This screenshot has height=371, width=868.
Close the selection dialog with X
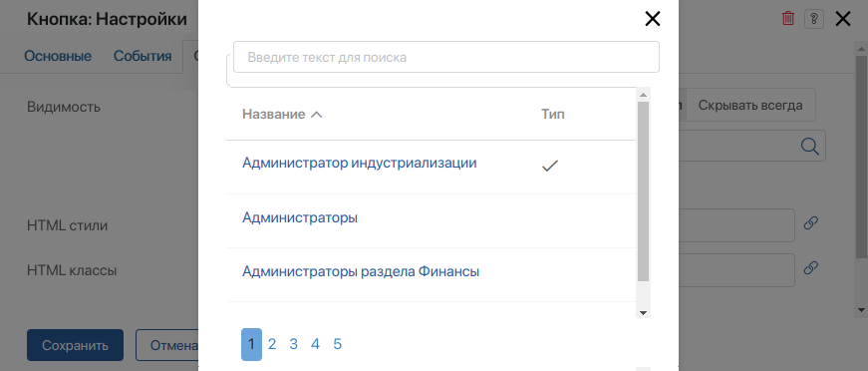pos(653,19)
